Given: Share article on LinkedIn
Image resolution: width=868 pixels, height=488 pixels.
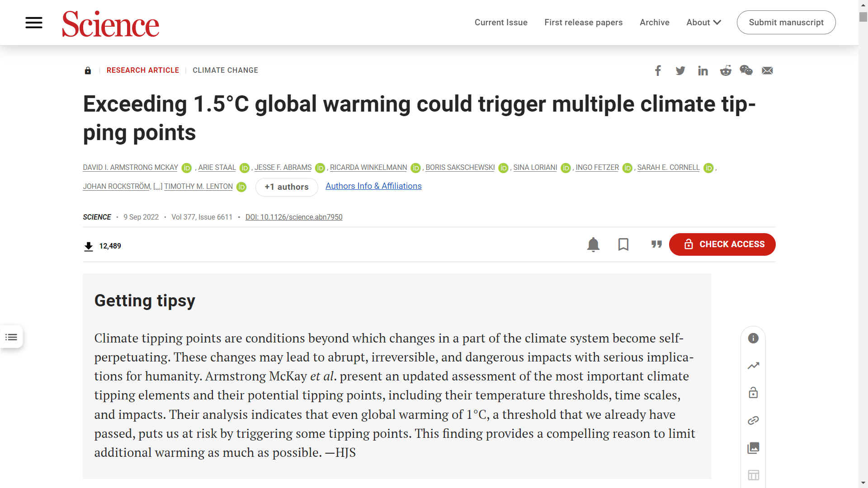Looking at the screenshot, I should (703, 70).
